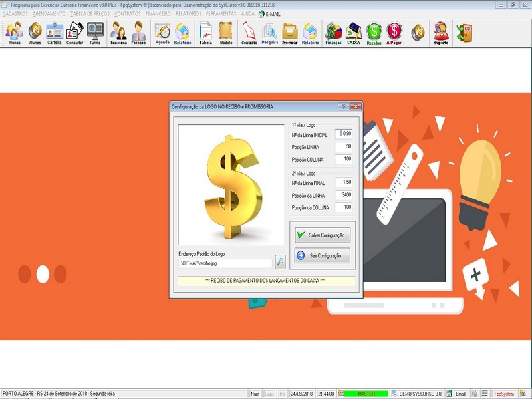Open the CADASTROS menu
The image size is (532, 399).
(15, 14)
